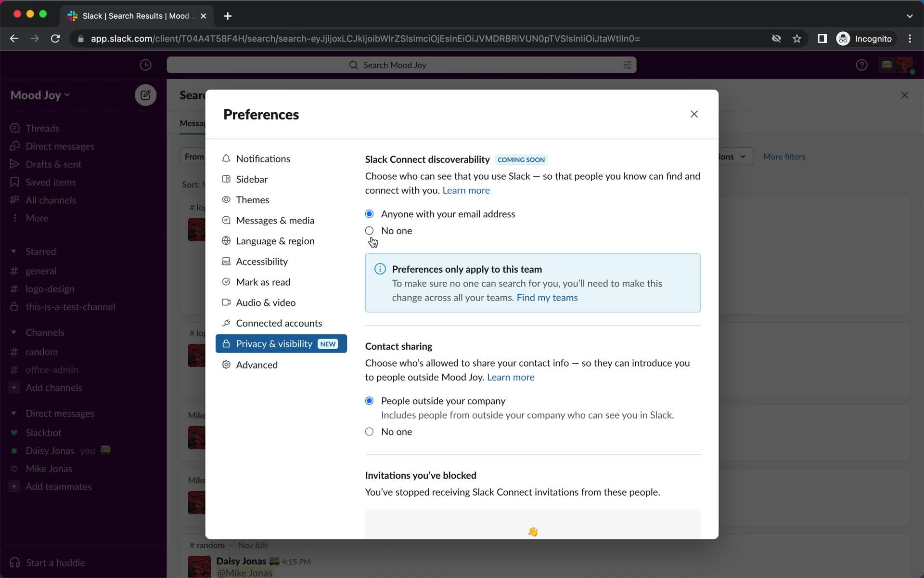Click the Language & region section

275,240
